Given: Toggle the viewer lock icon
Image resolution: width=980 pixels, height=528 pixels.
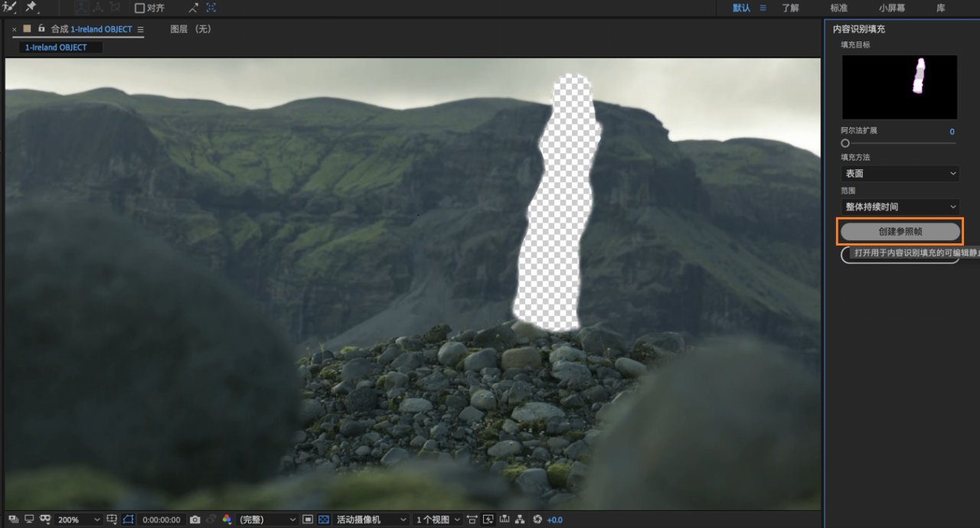Looking at the screenshot, I should pyautogui.click(x=41, y=28).
